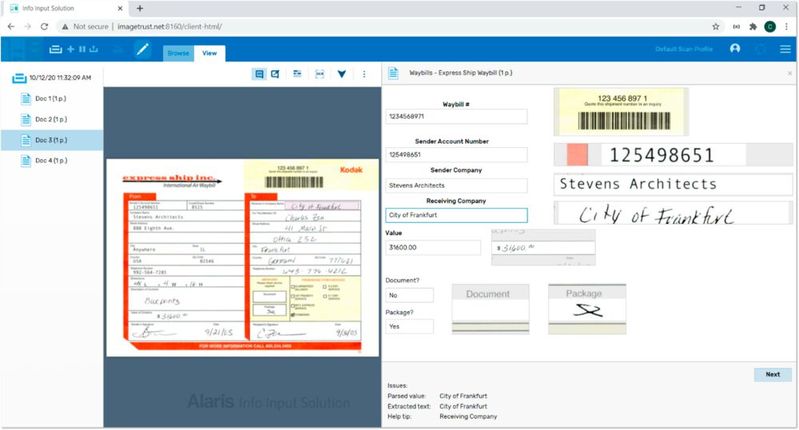Switch to the Browse tab

tap(178, 53)
